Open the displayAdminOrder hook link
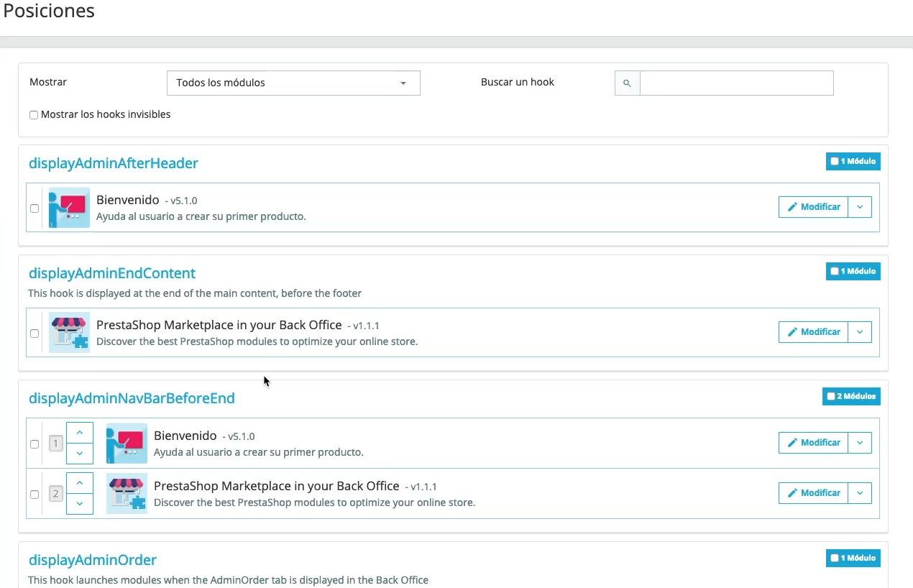Viewport: 913px width, 588px height. click(93, 560)
